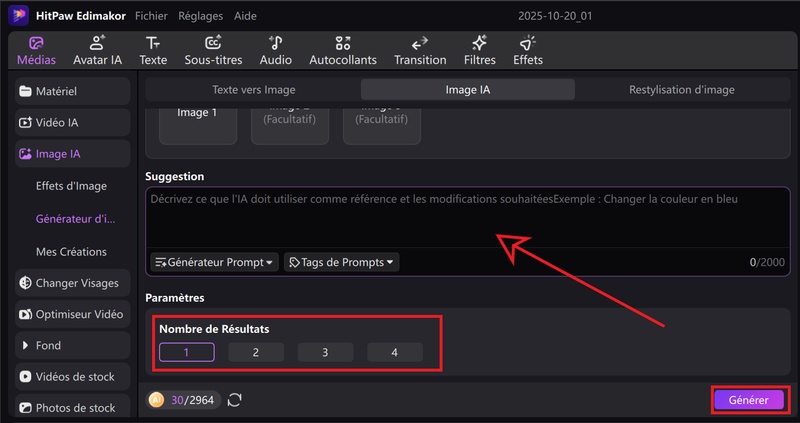Click the second optional image slot

290,126
